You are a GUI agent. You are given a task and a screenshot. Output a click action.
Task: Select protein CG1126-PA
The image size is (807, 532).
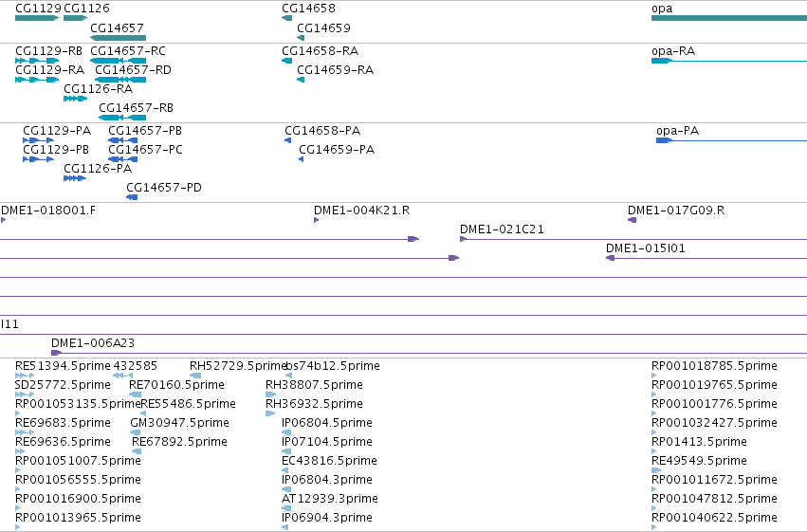75,178
